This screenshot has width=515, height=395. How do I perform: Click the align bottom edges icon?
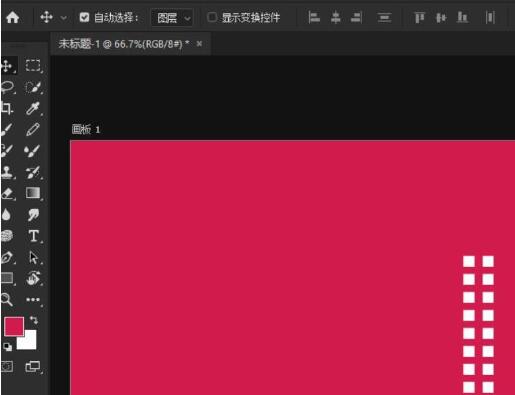[x=462, y=17]
